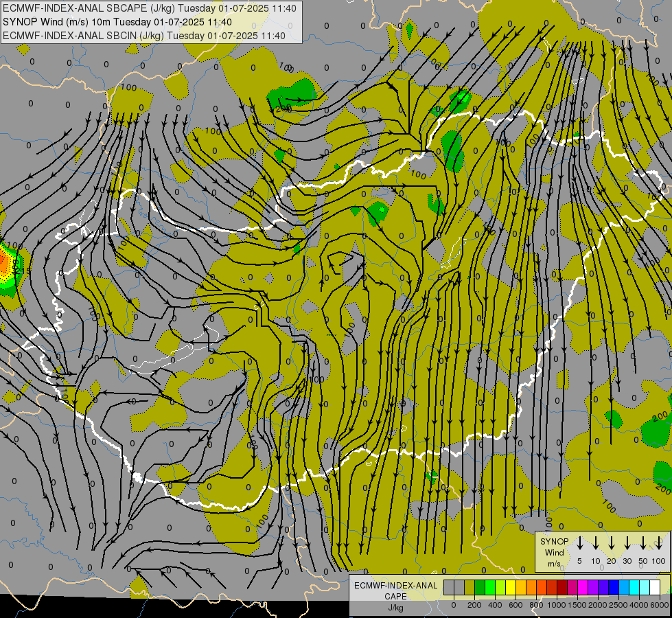672x618 pixels.
Task: Select the dark red swatch in CAPE legend
Action: tap(562, 587)
